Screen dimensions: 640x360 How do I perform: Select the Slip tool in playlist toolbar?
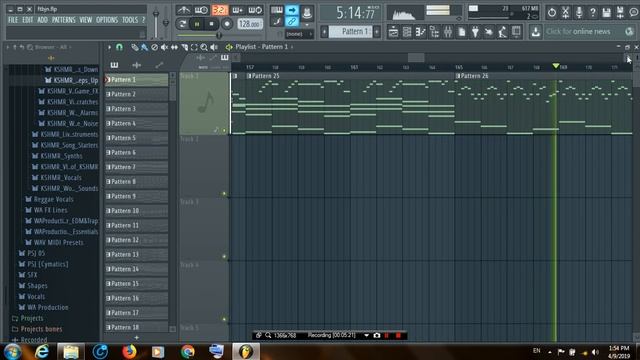pyautogui.click(x=174, y=47)
